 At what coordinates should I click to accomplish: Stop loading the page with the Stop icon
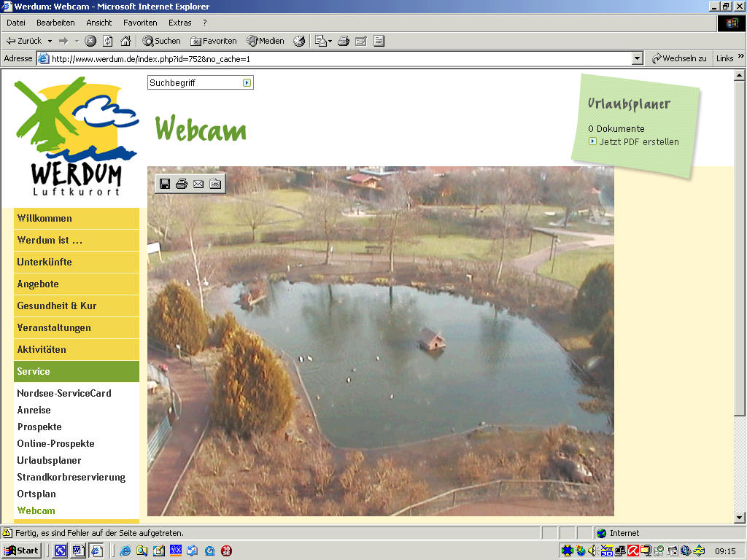(90, 41)
